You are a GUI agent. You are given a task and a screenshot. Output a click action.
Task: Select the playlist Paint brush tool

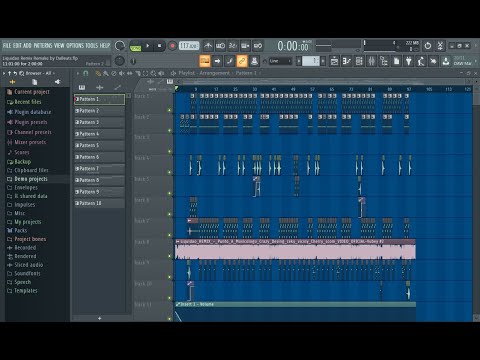tap(106, 73)
